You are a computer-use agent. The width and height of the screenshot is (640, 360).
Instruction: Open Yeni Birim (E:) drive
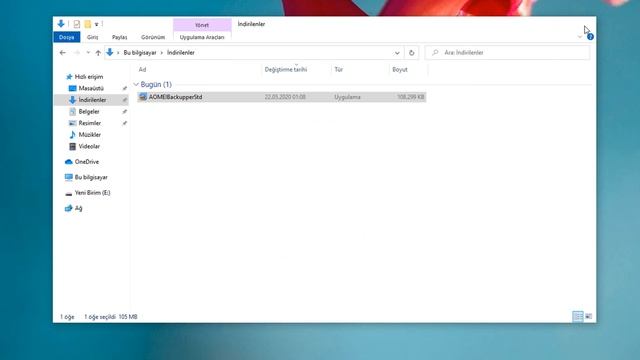tap(92, 193)
